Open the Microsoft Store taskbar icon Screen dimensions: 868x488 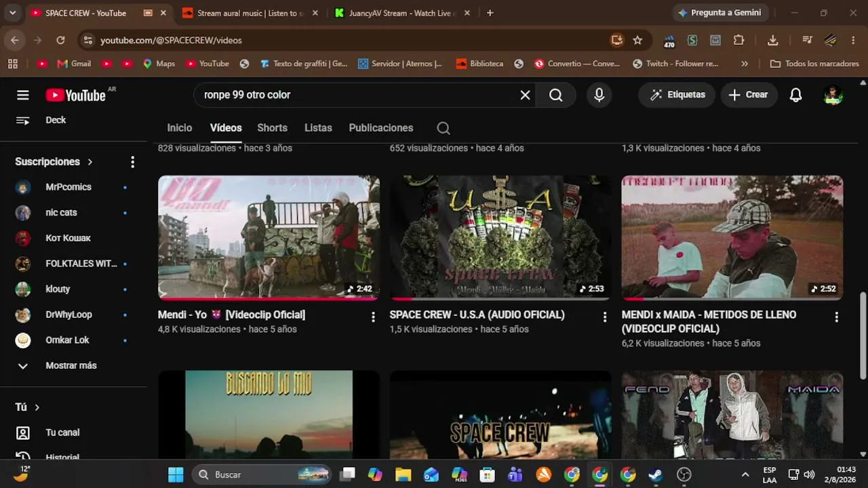pos(488,474)
